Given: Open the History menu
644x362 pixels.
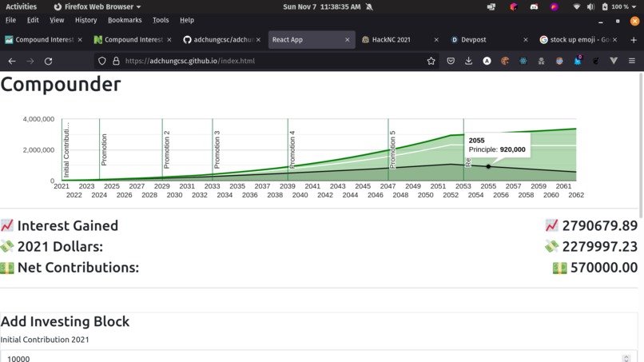Looking at the screenshot, I should click(x=85, y=20).
